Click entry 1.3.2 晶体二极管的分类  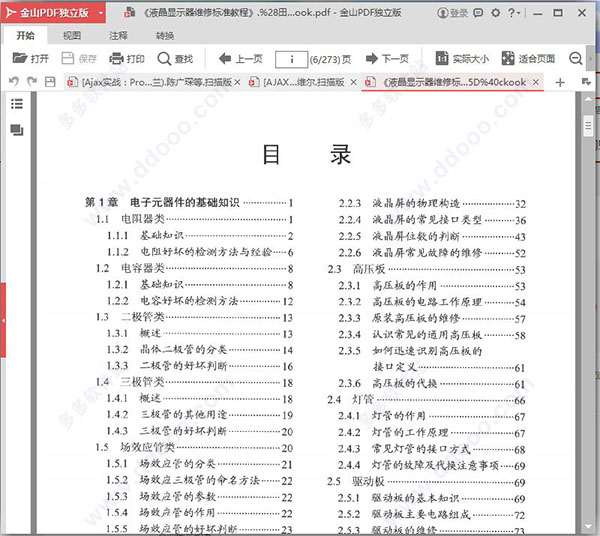pyautogui.click(x=200, y=349)
